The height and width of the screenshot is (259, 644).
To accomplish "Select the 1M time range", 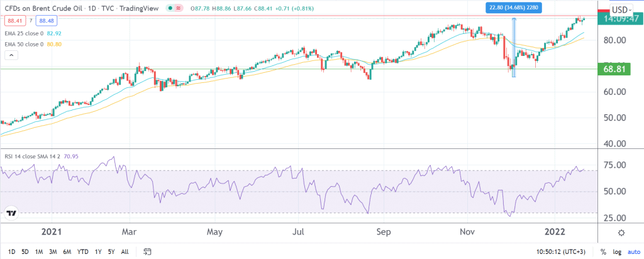I will [39, 251].
